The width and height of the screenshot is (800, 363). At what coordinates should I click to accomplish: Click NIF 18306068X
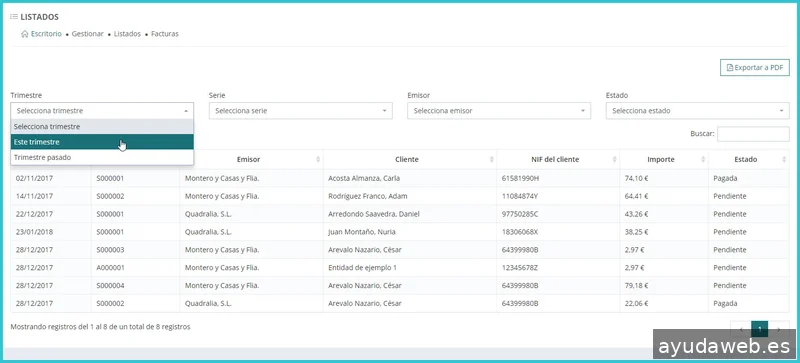point(520,232)
